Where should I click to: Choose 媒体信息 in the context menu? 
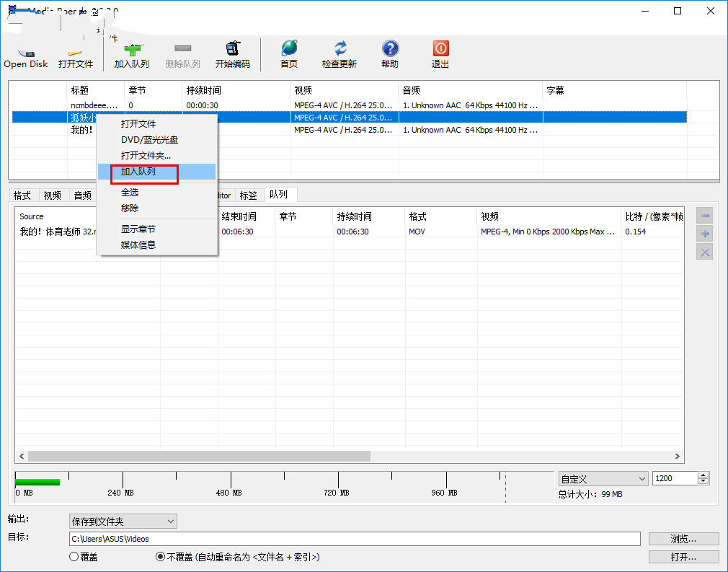pyautogui.click(x=138, y=245)
